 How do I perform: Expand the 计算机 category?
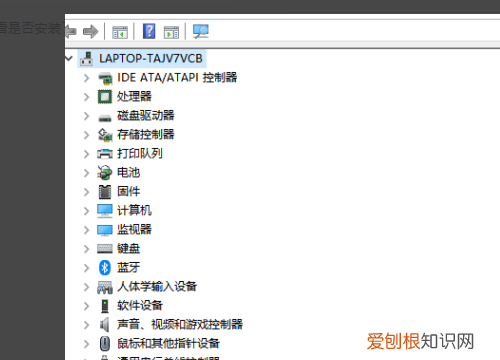(x=87, y=211)
